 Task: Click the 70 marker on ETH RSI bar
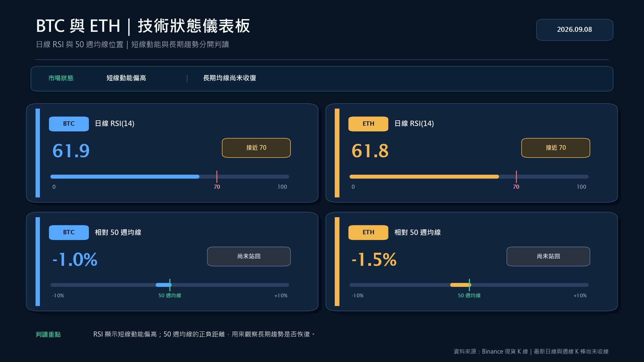[x=516, y=187]
